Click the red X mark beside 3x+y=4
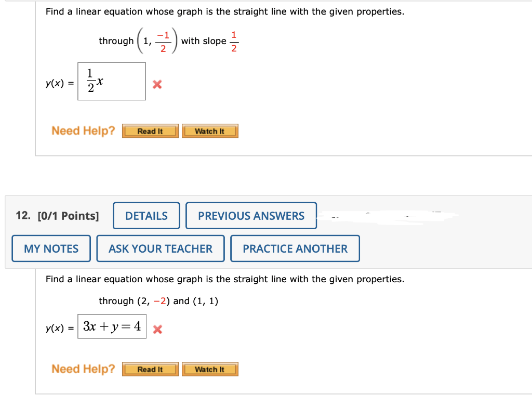The image size is (532, 420). click(x=157, y=329)
